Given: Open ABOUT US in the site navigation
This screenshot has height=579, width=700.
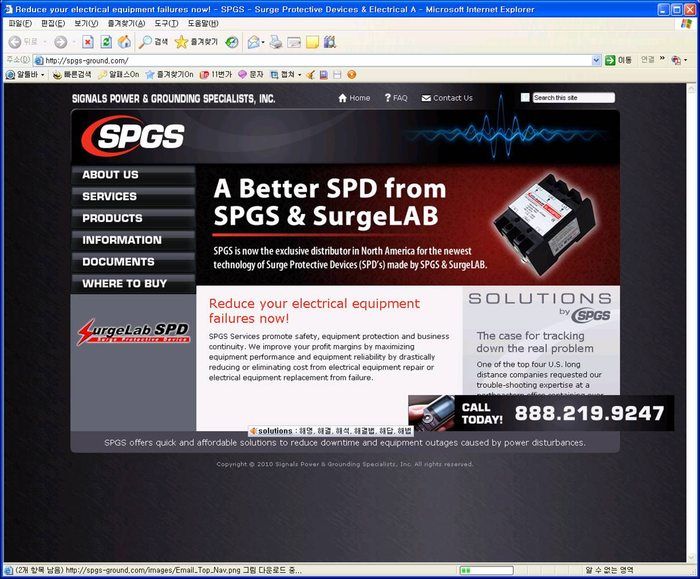Looking at the screenshot, I should (x=133, y=175).
